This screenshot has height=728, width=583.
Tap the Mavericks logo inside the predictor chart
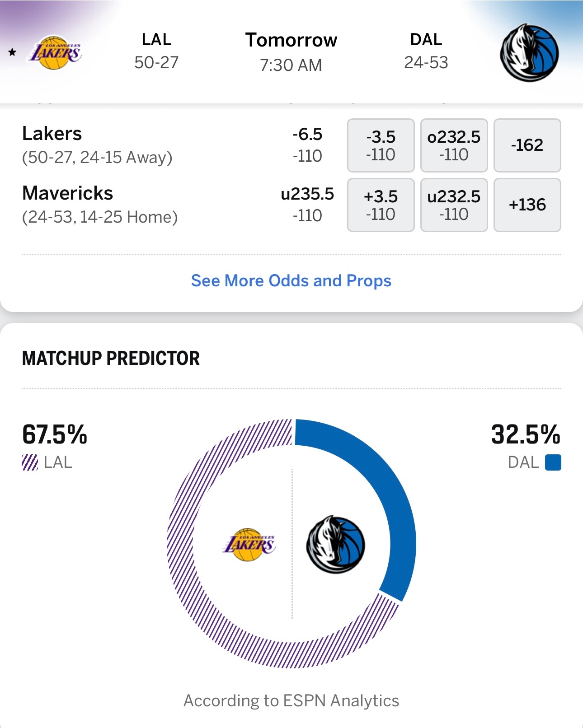pyautogui.click(x=335, y=544)
